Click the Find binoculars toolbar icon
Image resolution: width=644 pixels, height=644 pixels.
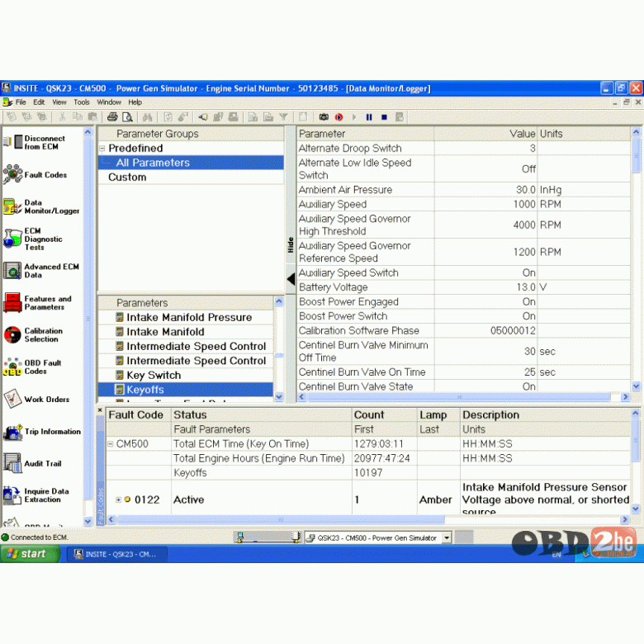[x=147, y=117]
